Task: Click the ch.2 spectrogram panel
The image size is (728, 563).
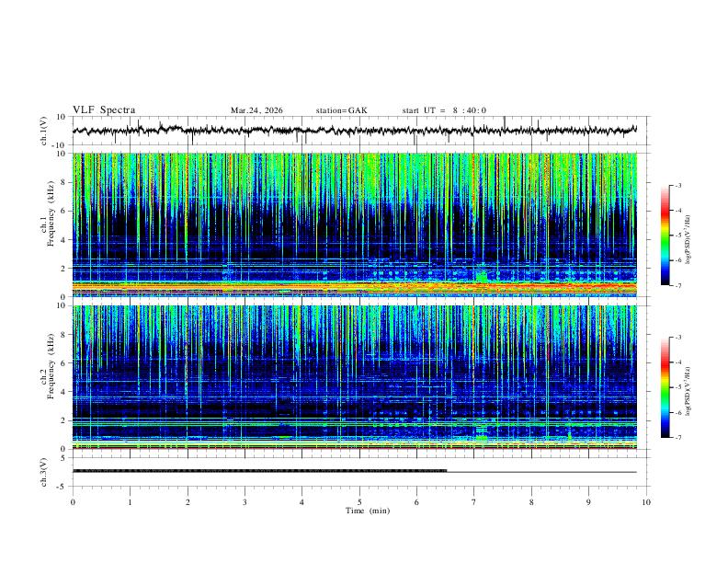Action: click(x=355, y=377)
